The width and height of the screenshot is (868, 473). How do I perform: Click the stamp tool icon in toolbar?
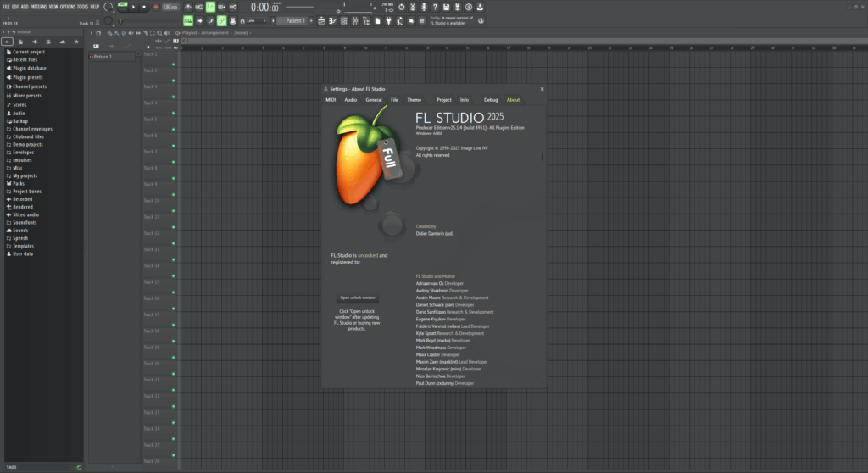232,20
